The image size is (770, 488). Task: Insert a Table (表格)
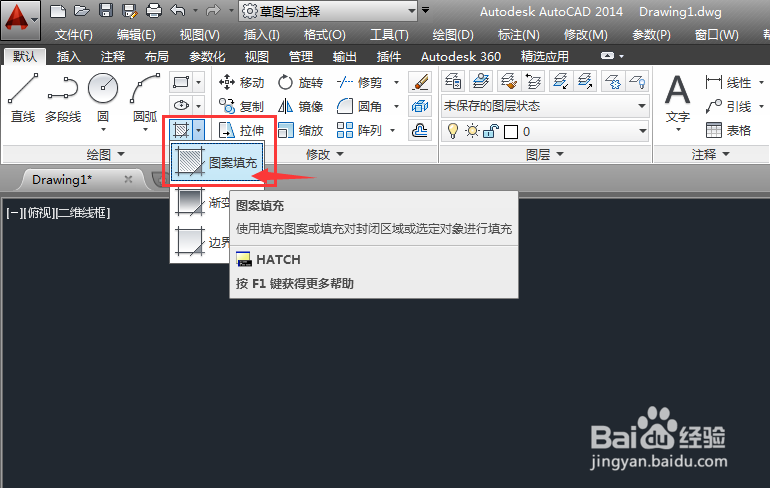pos(728,131)
